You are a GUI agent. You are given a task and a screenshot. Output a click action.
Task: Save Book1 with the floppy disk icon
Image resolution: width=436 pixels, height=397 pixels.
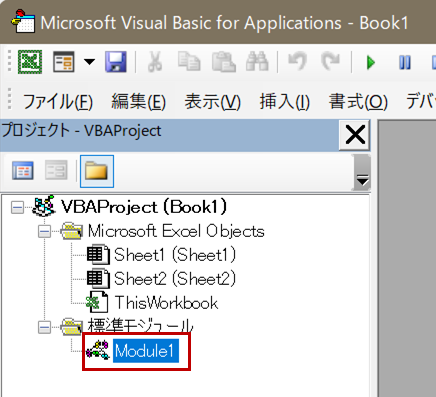116,62
